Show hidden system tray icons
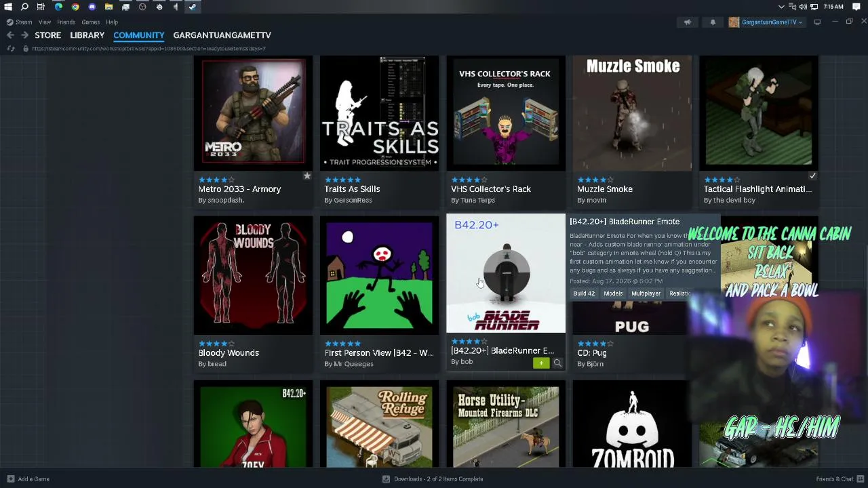 click(781, 7)
